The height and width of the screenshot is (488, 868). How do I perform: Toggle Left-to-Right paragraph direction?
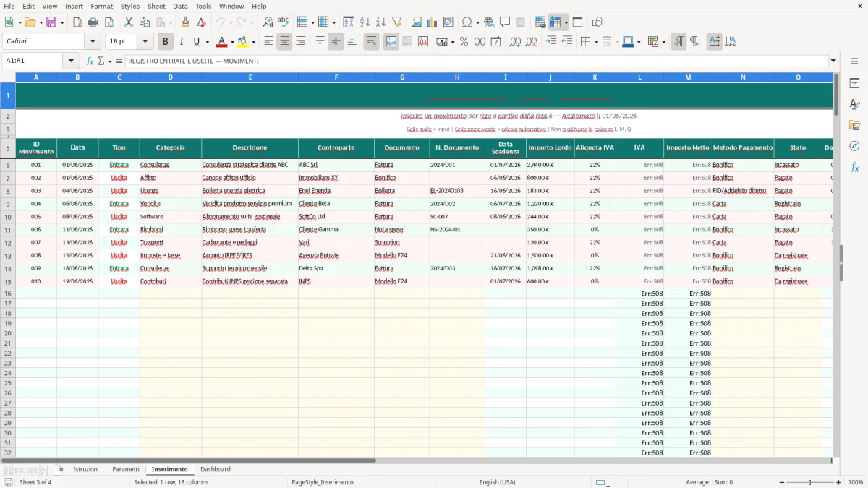coord(678,42)
